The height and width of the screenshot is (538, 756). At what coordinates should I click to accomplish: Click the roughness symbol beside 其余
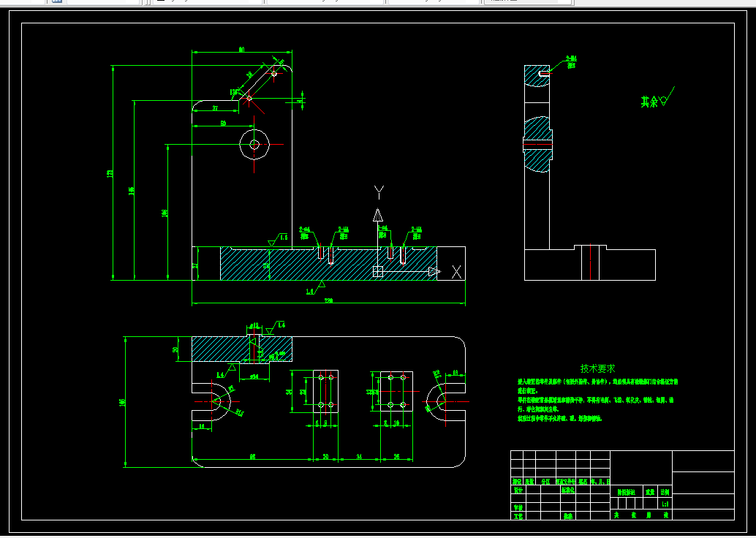click(x=667, y=96)
